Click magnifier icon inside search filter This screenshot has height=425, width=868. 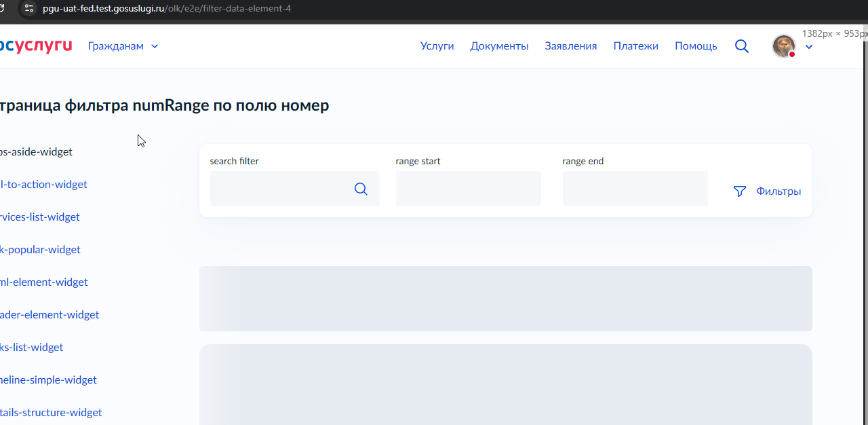361,189
